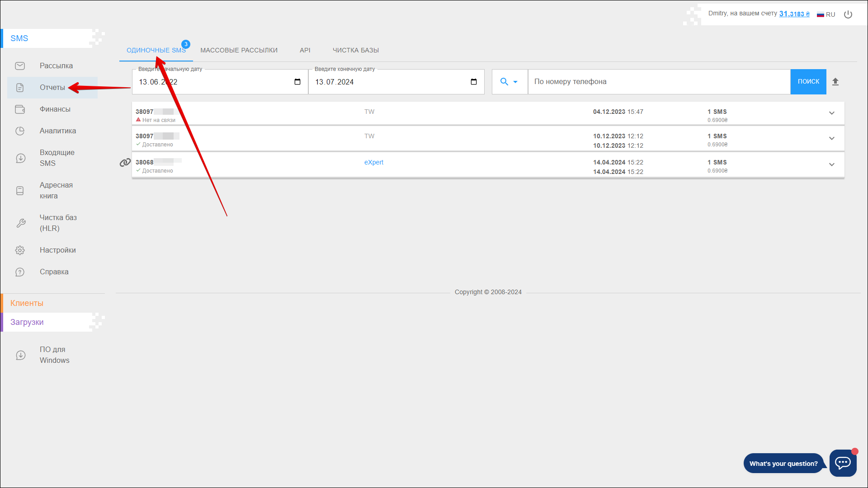This screenshot has width=868, height=488.
Task: Open the ЧИСТКА БАЗЫ tab
Action: [x=356, y=50]
